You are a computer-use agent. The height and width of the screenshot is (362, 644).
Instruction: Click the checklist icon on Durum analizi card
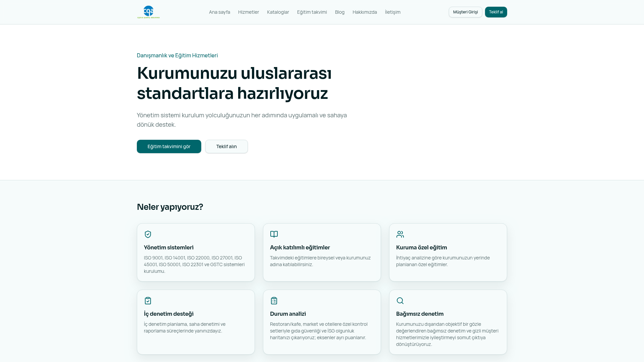(x=274, y=301)
